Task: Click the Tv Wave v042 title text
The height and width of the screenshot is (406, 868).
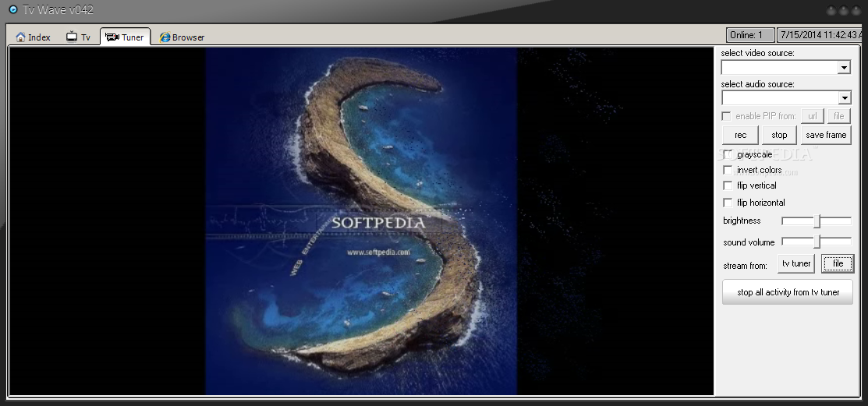Action: pyautogui.click(x=58, y=10)
